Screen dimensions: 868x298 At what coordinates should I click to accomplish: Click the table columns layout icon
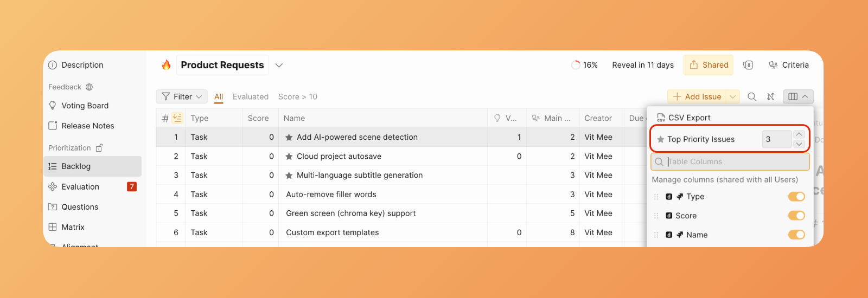(793, 96)
